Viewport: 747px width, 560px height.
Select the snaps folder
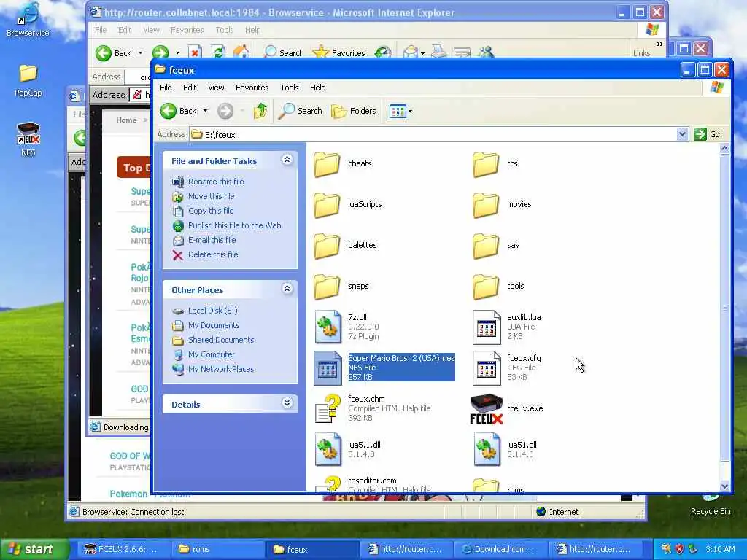[x=342, y=287]
